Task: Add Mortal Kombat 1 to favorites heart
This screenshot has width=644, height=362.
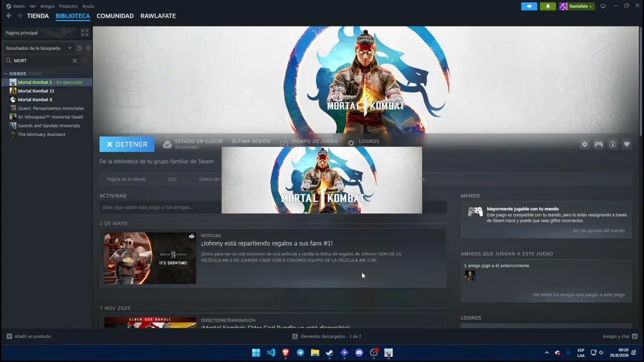Action: [x=626, y=144]
